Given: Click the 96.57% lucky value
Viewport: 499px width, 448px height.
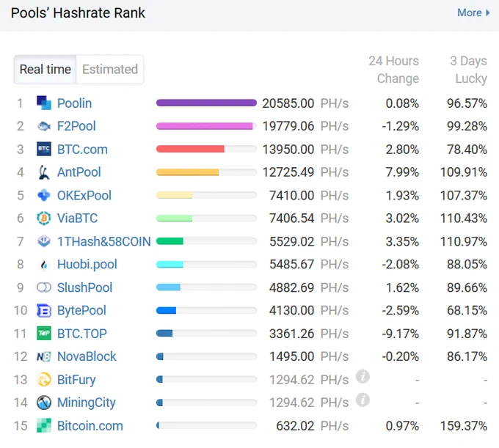Looking at the screenshot, I should [x=467, y=103].
